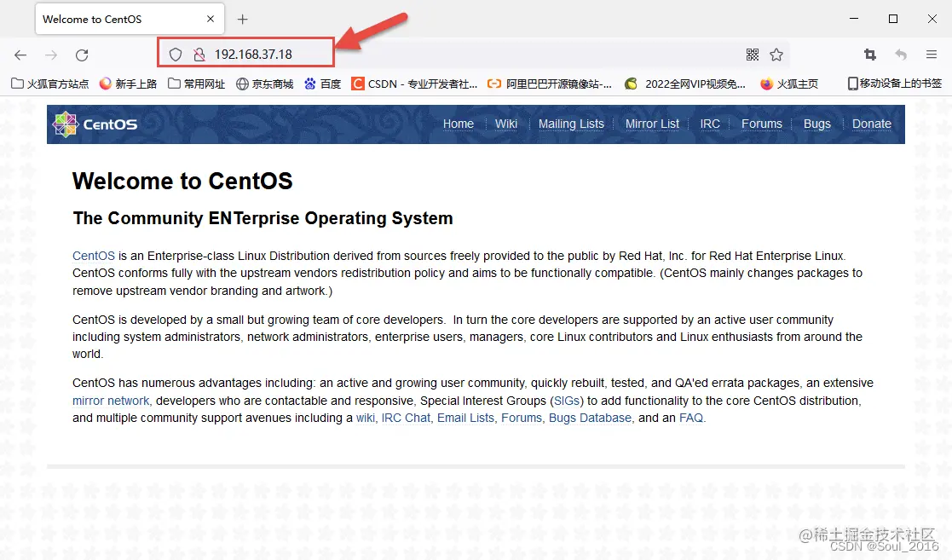
Task: Follow the mirror network link
Action: coord(111,401)
